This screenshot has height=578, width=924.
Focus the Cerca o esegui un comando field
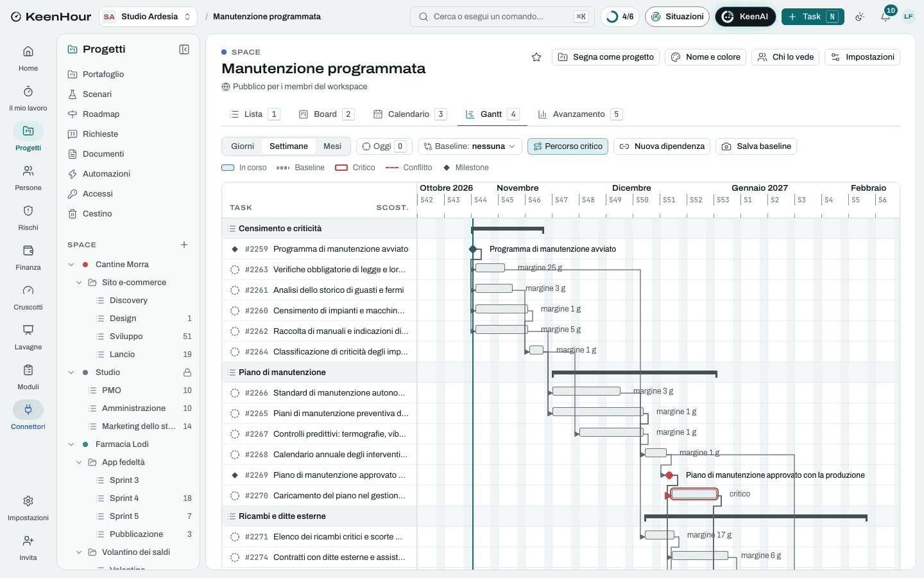point(502,17)
